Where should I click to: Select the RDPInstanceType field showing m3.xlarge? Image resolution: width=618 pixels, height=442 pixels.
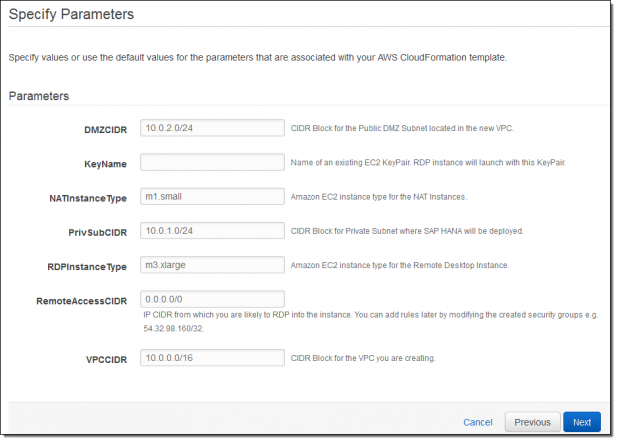pyautogui.click(x=212, y=265)
